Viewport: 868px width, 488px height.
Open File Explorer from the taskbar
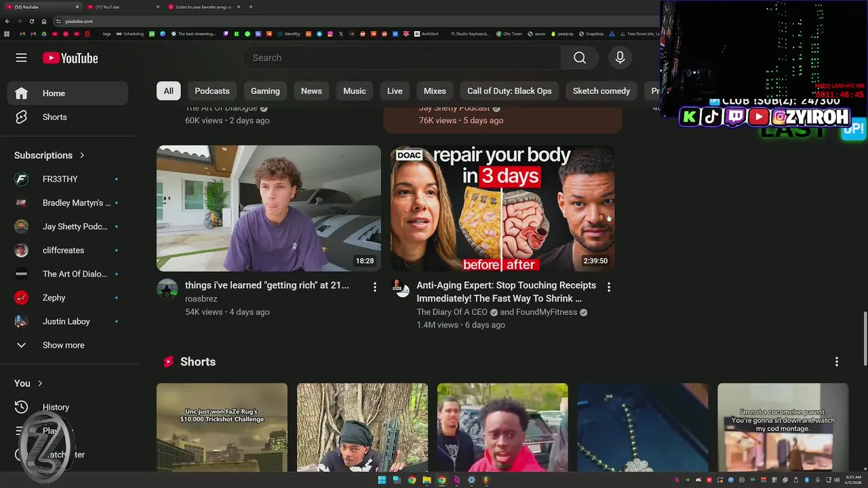coord(427,480)
